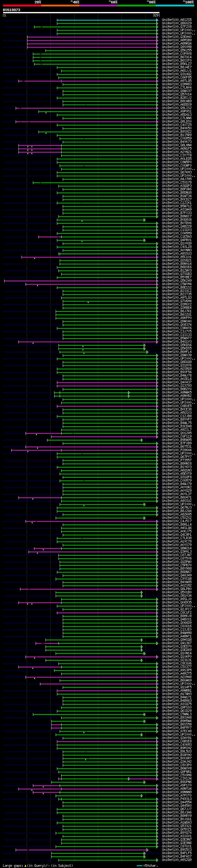Click the cyan ~100% identity legend segment
Viewport: 197px width, 868px height.
point(175,6)
